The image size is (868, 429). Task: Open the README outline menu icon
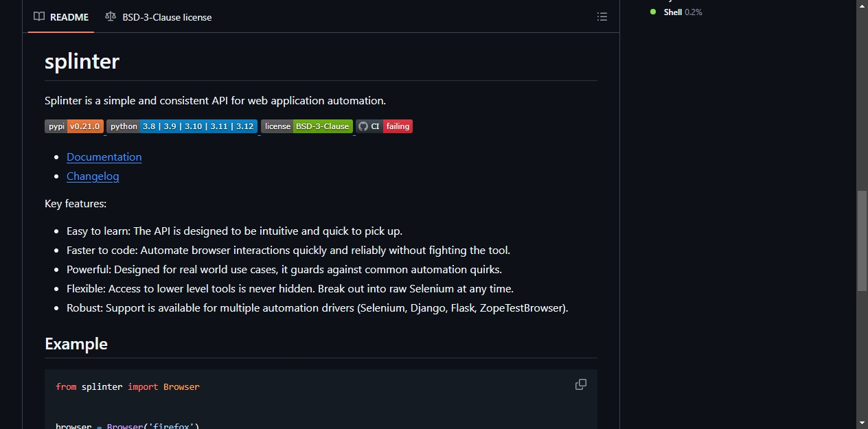602,17
